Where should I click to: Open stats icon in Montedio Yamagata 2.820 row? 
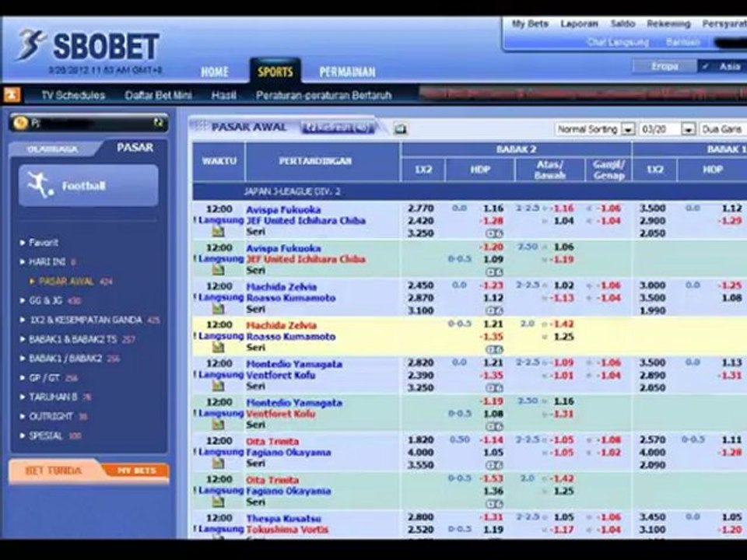pyautogui.click(x=218, y=387)
